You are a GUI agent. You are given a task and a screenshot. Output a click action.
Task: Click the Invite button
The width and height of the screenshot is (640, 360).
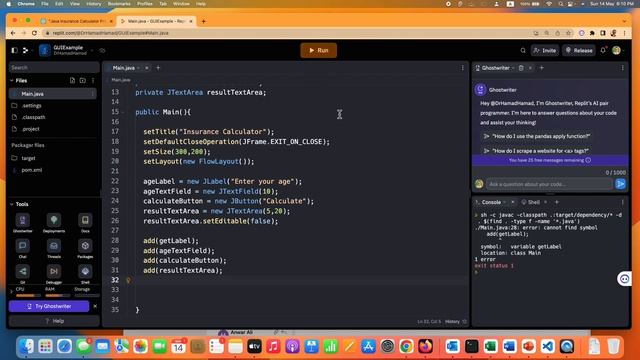coord(544,51)
